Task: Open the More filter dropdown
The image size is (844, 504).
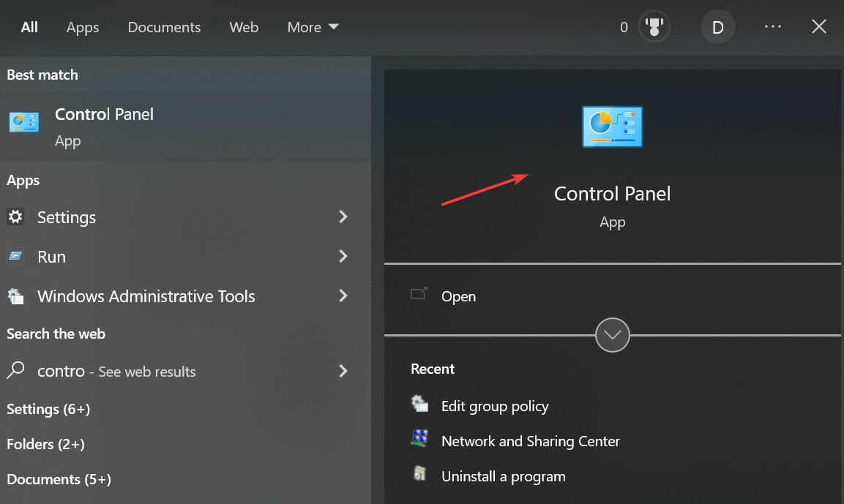Action: tap(313, 27)
